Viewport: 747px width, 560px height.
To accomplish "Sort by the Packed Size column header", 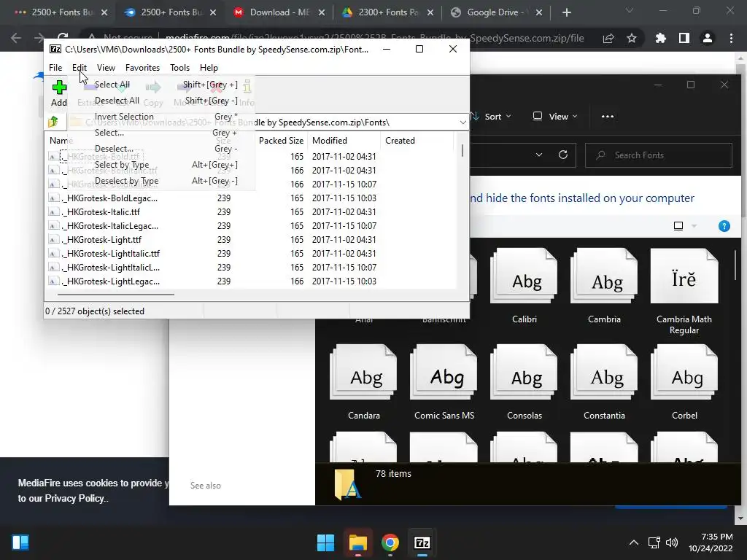I will point(281,141).
